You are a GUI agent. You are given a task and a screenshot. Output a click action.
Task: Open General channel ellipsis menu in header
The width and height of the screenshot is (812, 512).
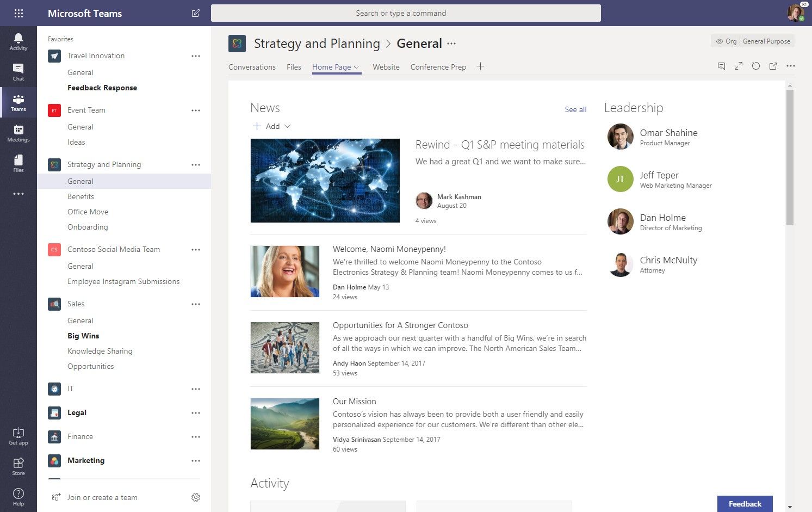[451, 44]
